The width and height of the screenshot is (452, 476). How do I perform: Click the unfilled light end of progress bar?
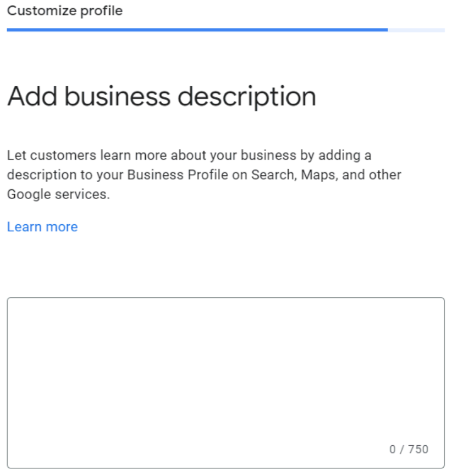[416, 30]
